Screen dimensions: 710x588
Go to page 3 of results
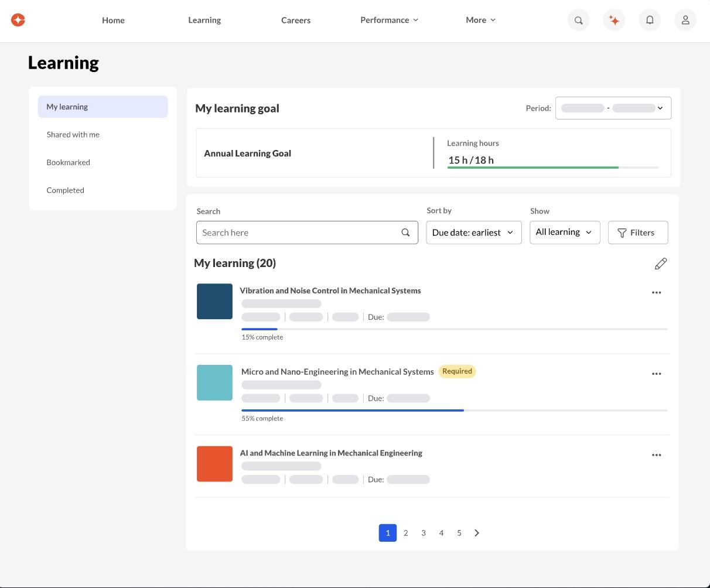[424, 533]
